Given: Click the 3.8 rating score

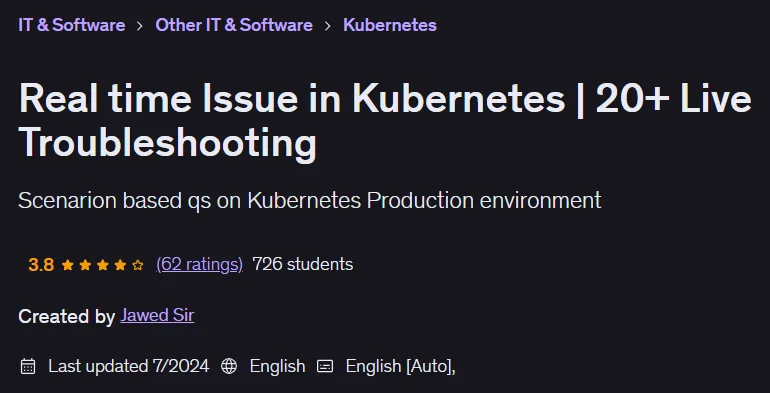Looking at the screenshot, I should pos(41,265).
